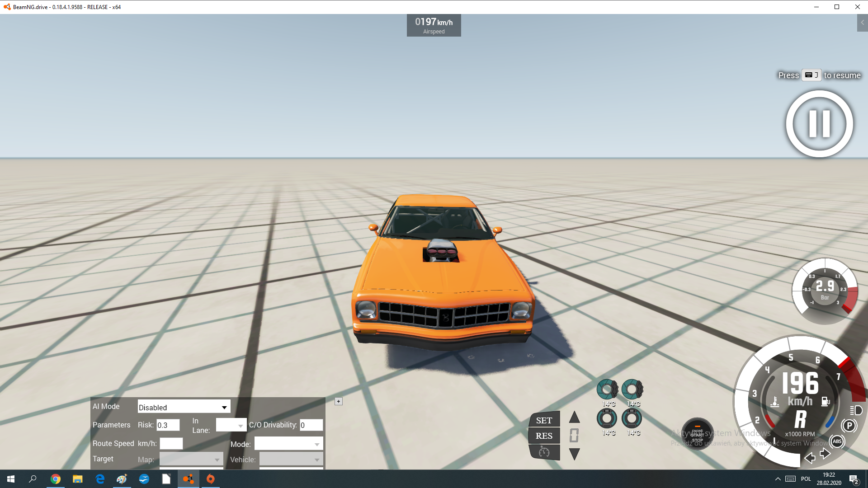
Task: Open the Windows Start menu
Action: (11, 479)
